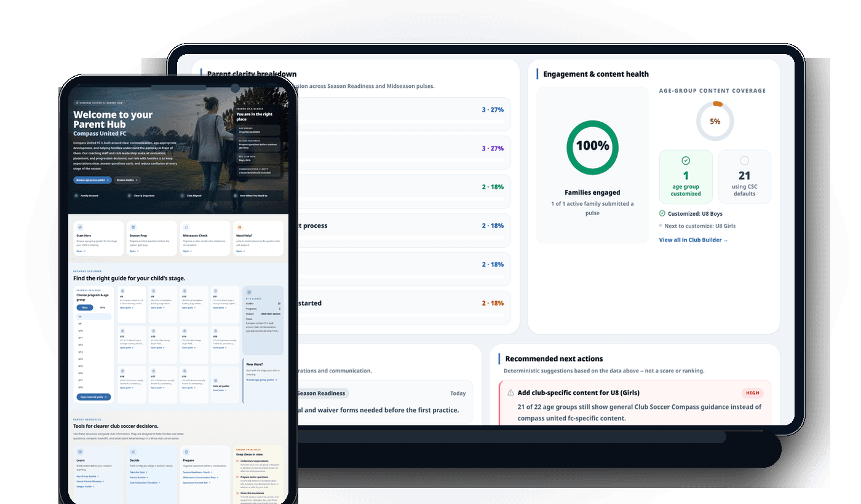Screen dimensions: 861x504
Task: Open the 21 using CSC defaults card
Action: 744,176
